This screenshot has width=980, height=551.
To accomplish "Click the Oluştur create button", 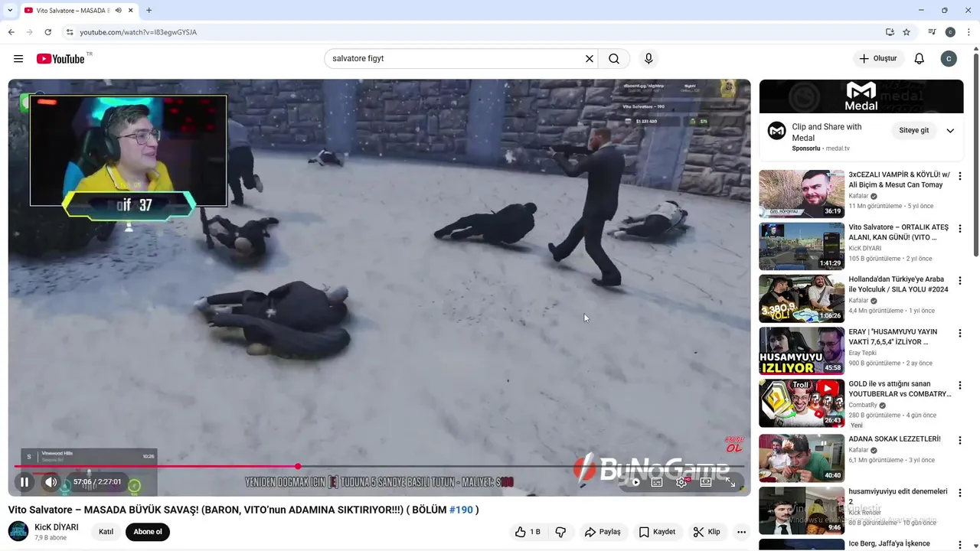I will tap(879, 59).
